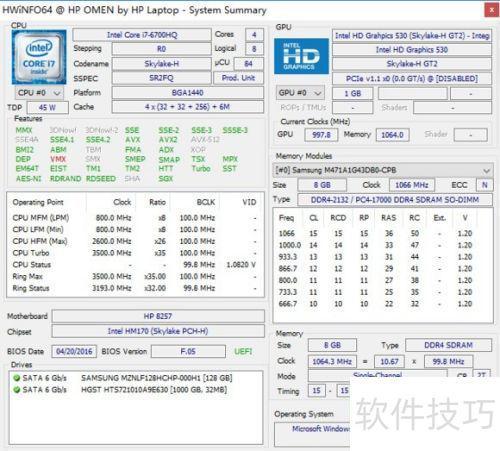Screen dimensions: 500x451
Task: Click the SSPEC SR2FQ field
Action: coord(161,78)
